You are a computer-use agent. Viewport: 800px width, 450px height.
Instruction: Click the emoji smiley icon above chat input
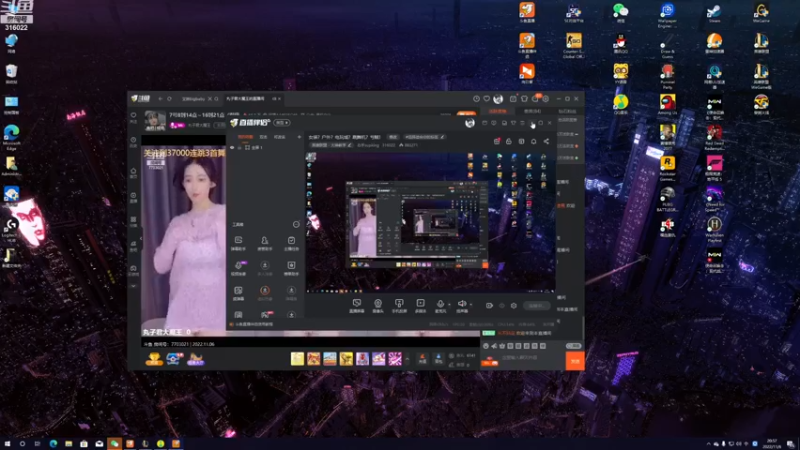(x=486, y=346)
